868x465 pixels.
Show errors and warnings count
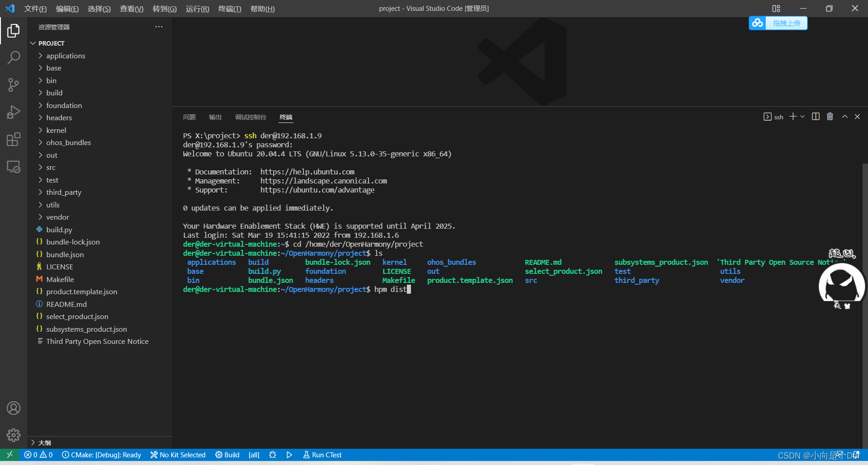click(x=38, y=455)
